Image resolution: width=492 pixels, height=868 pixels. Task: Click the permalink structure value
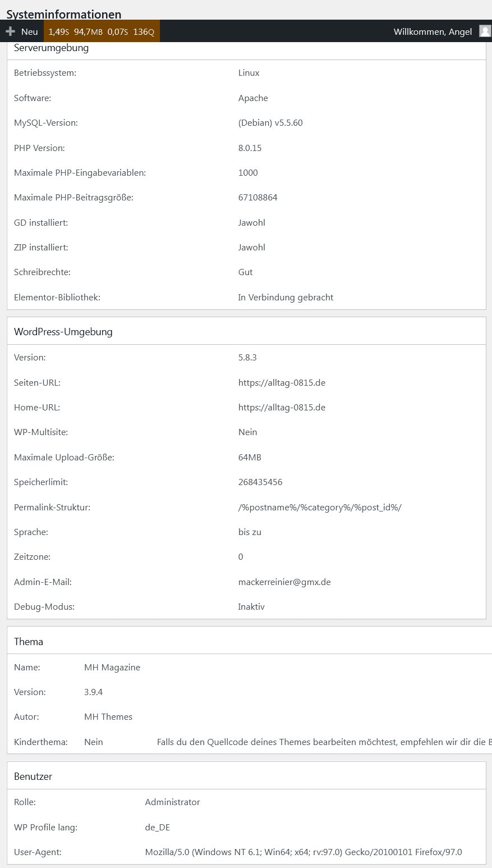click(x=320, y=508)
